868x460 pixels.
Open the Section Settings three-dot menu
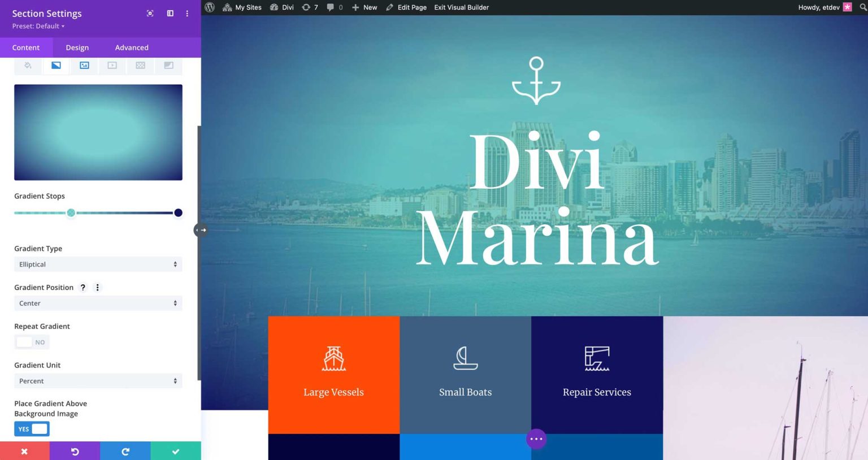tap(187, 13)
